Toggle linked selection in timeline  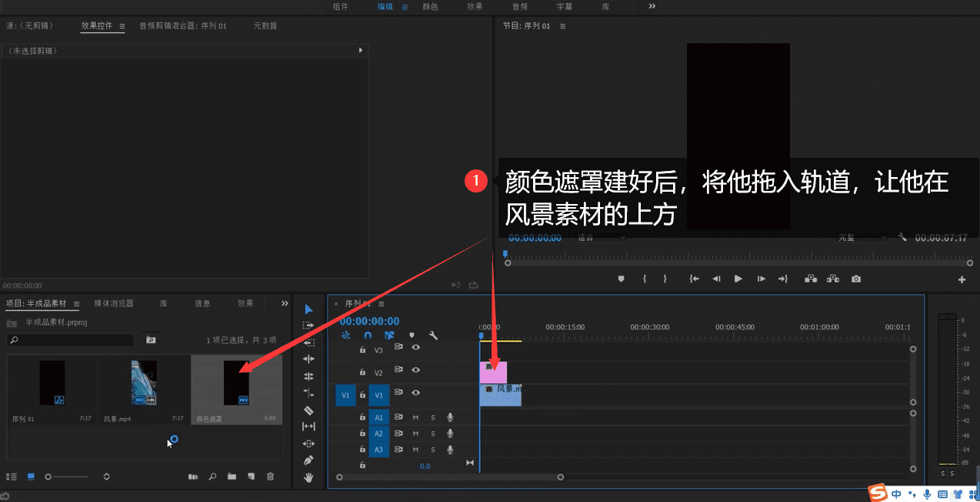click(390, 336)
